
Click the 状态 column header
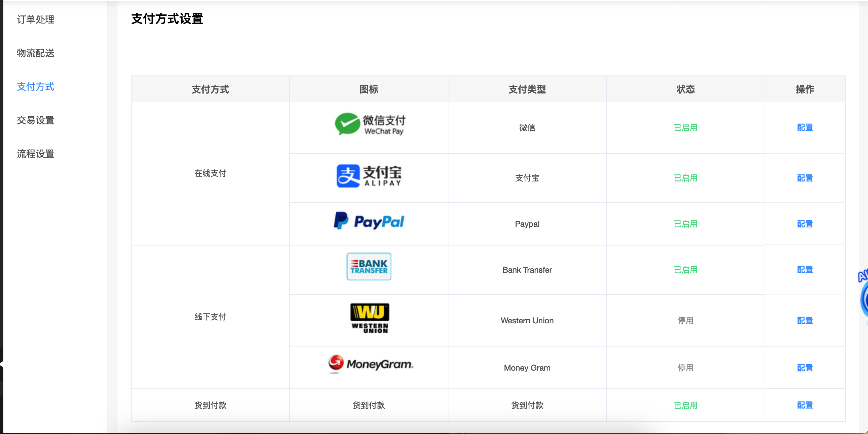coord(685,89)
